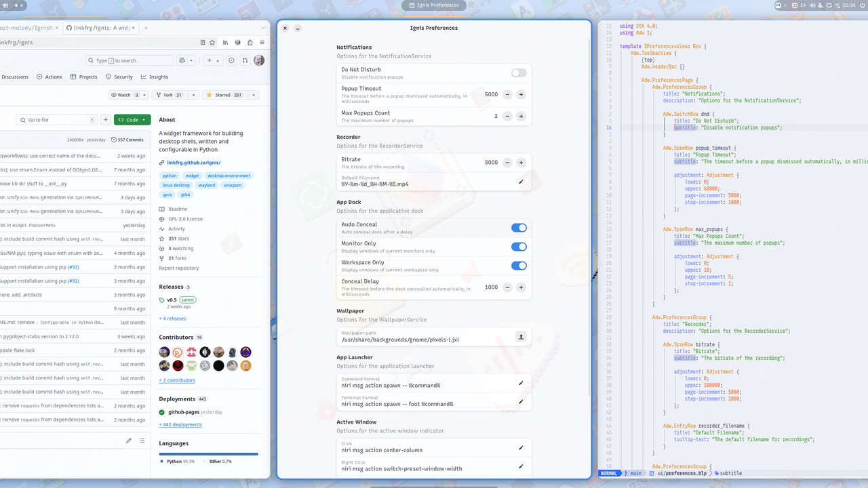The height and width of the screenshot is (488, 868).
Task: Decrease the Bitrate value with minus
Action: pos(507,163)
